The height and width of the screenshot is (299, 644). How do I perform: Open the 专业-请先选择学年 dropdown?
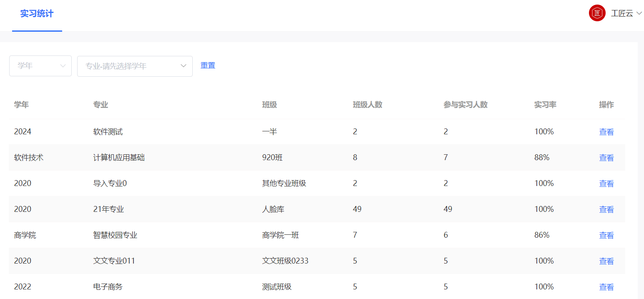coord(135,66)
